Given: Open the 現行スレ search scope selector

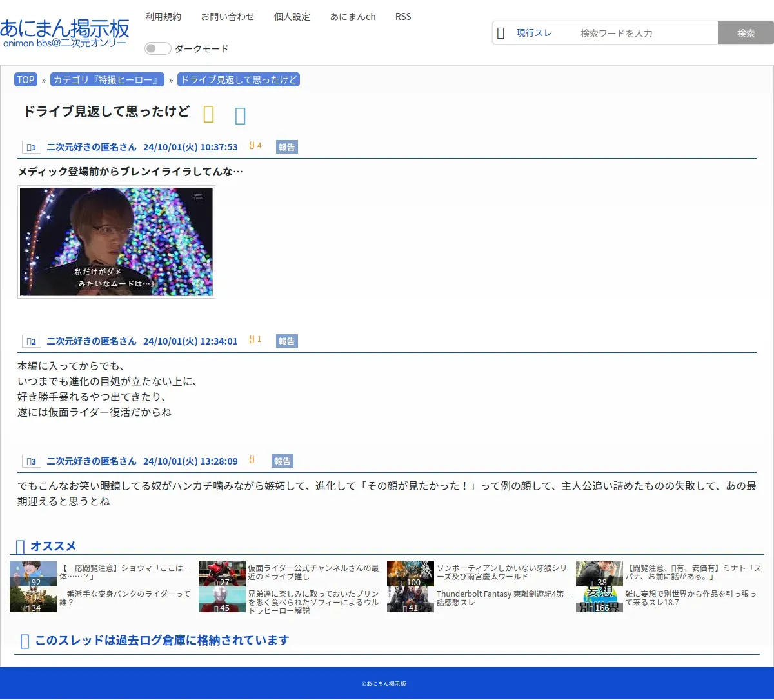Looking at the screenshot, I should (534, 33).
